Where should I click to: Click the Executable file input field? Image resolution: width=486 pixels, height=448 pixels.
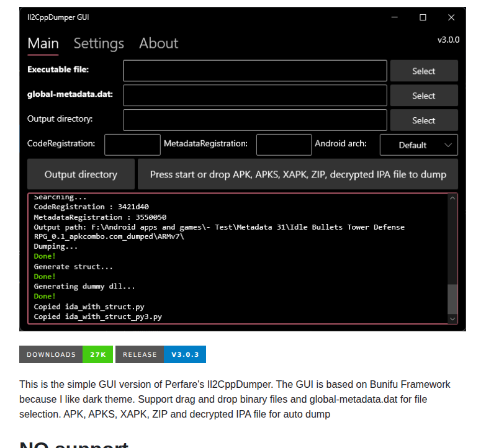coord(254,71)
